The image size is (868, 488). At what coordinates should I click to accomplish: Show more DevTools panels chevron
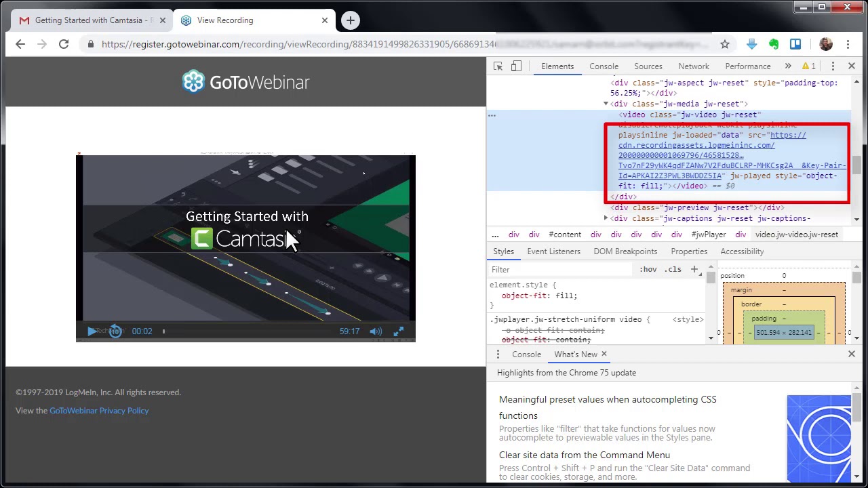point(788,66)
